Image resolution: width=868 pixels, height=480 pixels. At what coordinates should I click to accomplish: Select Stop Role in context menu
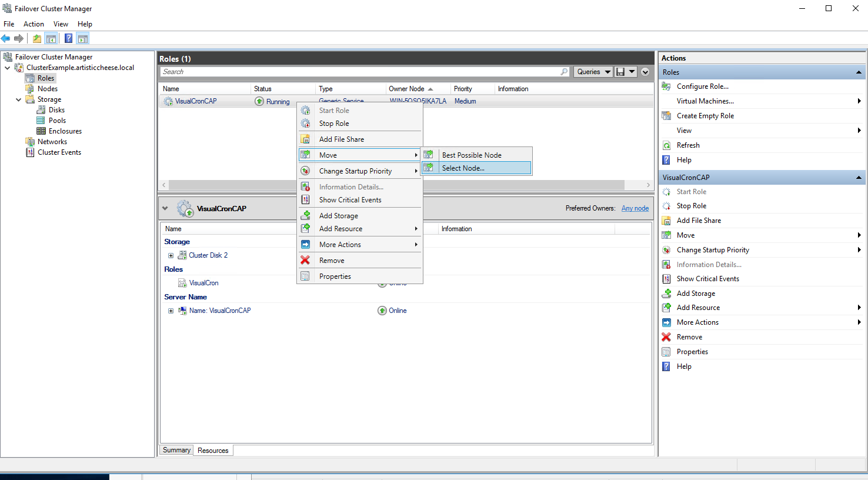[334, 124]
